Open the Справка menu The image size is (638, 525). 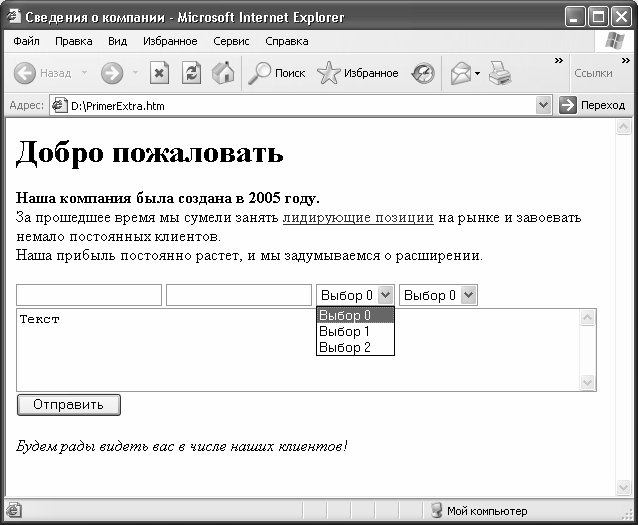(286, 41)
